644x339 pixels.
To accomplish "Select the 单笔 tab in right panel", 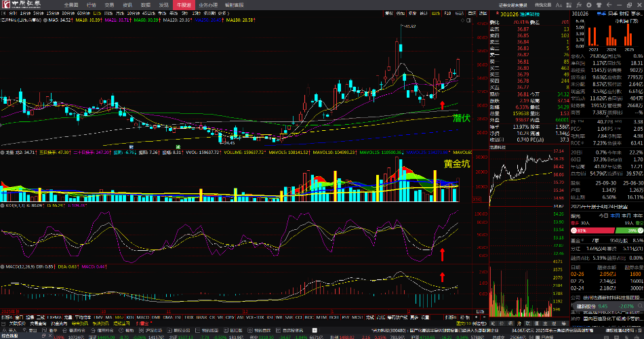I will (601, 14).
